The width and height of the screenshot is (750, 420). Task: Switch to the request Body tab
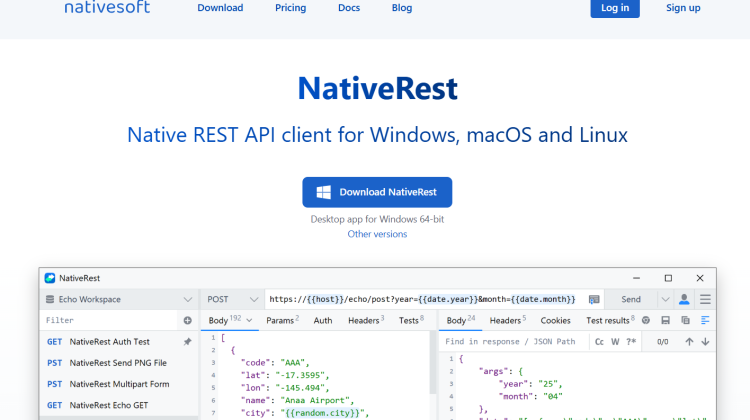pyautogui.click(x=224, y=320)
